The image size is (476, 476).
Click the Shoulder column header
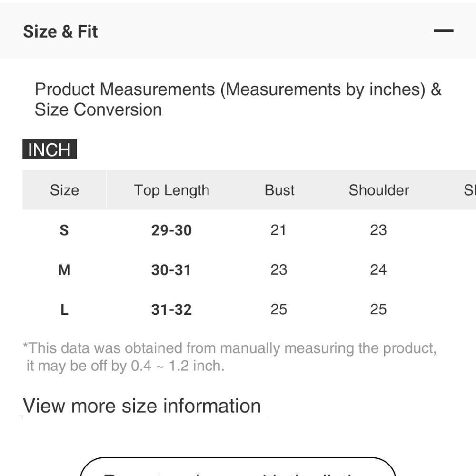coord(378,190)
